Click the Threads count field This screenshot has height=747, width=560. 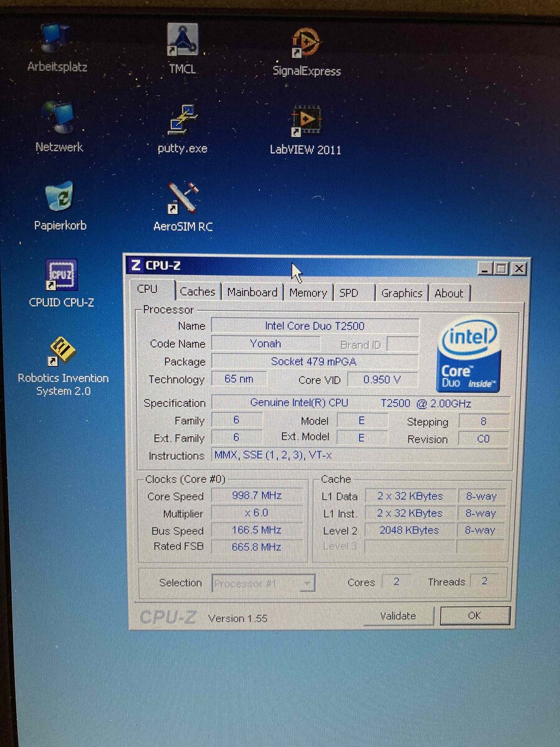point(484,581)
